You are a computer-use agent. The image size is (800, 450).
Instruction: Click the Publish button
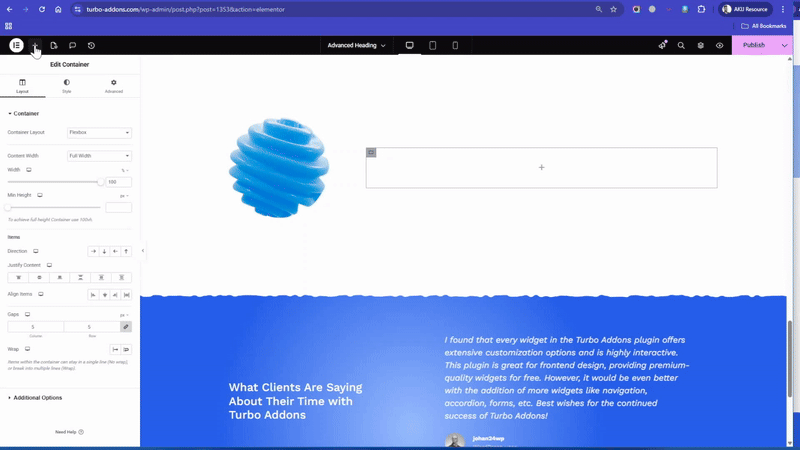pyautogui.click(x=754, y=45)
